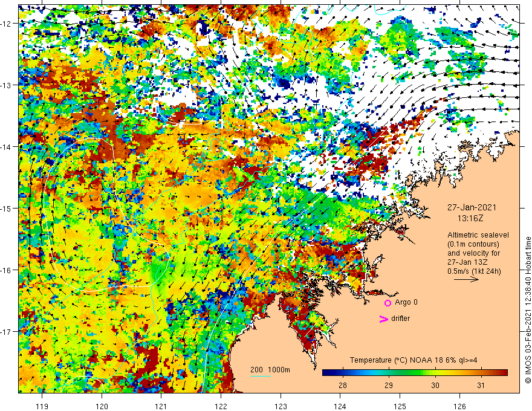Click the magenta drifter arrow legend symbol

(383, 319)
